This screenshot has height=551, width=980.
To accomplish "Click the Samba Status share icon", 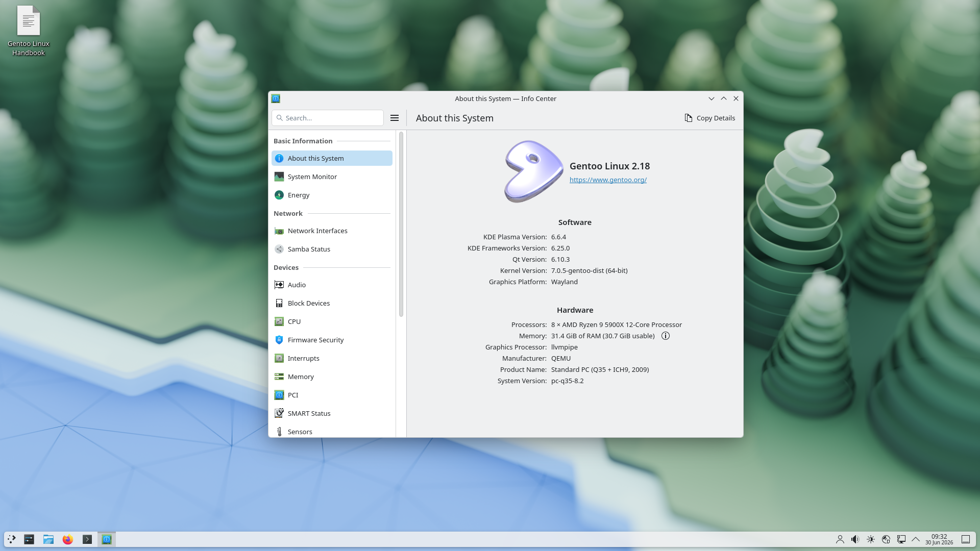I will coord(279,249).
